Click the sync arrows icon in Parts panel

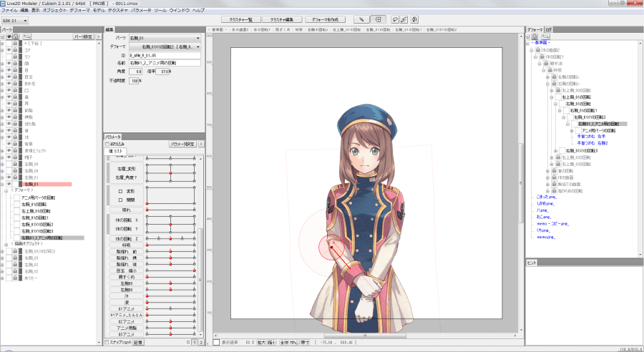(x=27, y=36)
